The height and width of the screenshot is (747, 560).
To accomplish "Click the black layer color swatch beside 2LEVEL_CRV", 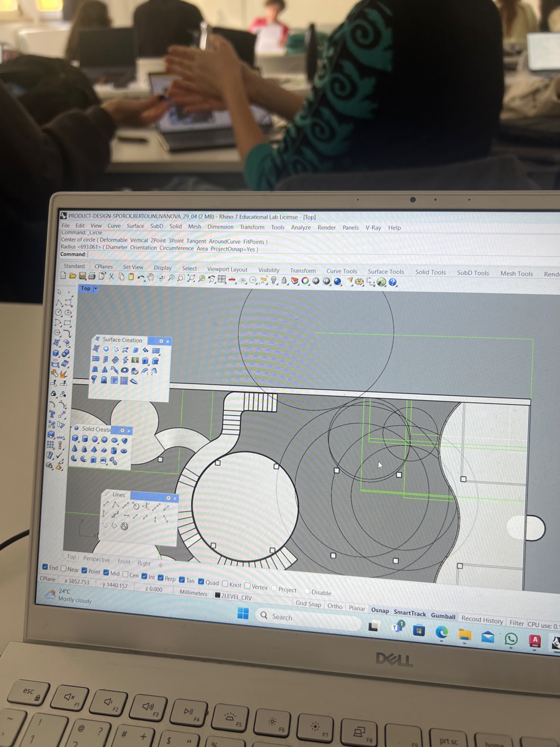I will pyautogui.click(x=217, y=595).
